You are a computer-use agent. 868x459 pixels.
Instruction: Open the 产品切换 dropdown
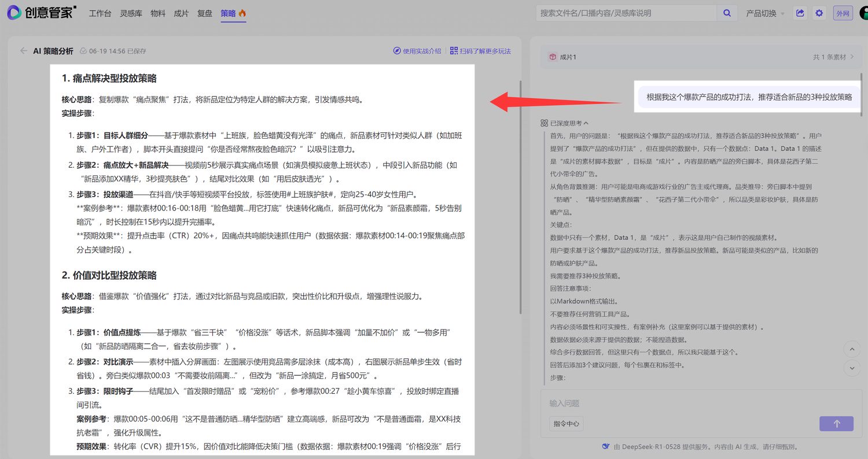tap(765, 13)
